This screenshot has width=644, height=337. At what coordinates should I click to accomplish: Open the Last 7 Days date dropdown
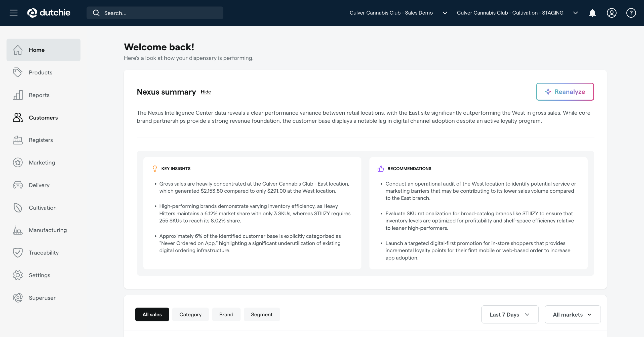510,314
